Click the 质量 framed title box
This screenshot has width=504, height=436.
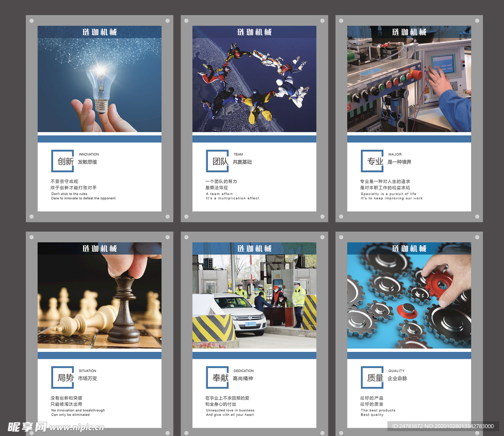372,377
